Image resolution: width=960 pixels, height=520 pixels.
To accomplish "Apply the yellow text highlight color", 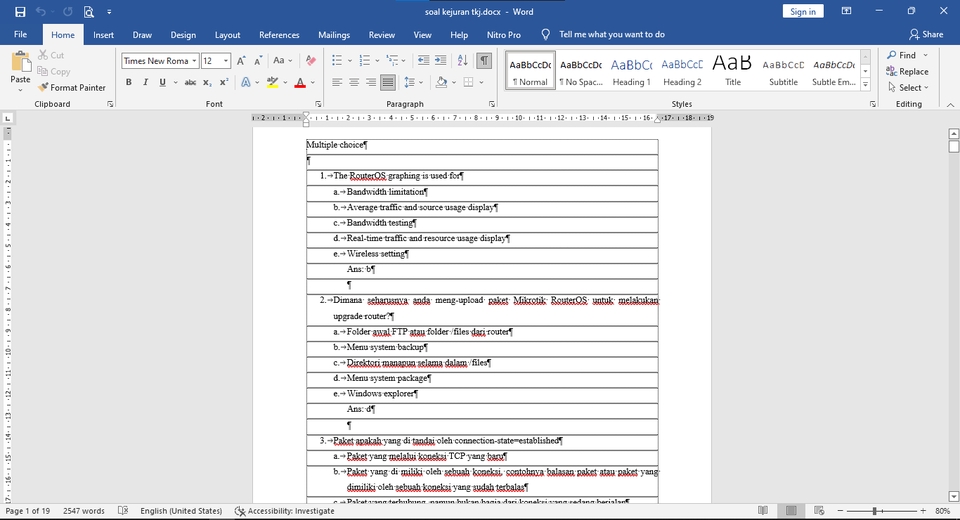I will tap(272, 82).
